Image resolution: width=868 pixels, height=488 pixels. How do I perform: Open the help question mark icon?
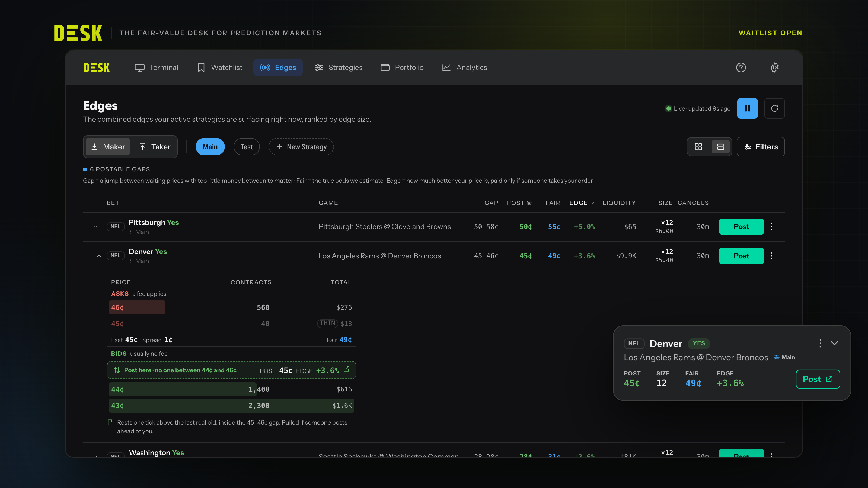pyautogui.click(x=741, y=68)
